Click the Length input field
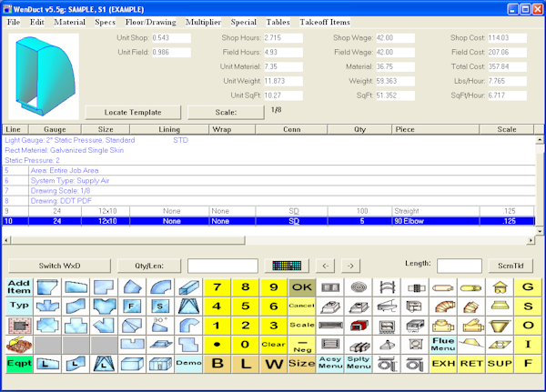The image size is (546, 392). 460,266
